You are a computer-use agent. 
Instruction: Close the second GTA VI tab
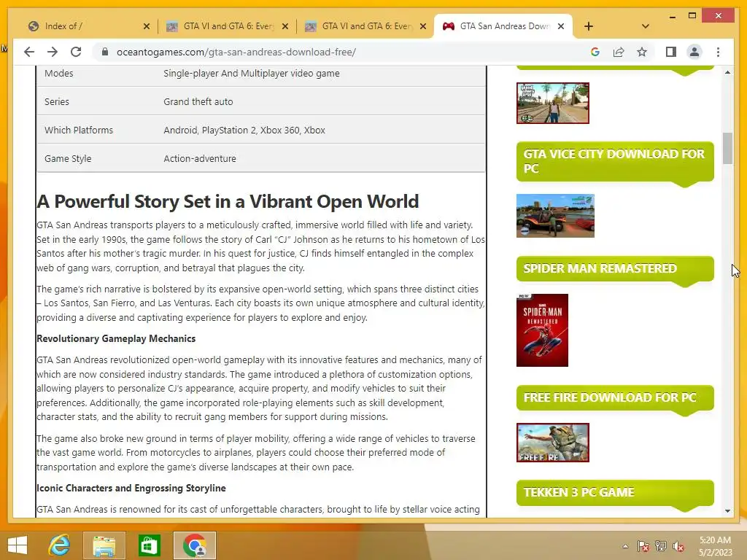tap(422, 26)
